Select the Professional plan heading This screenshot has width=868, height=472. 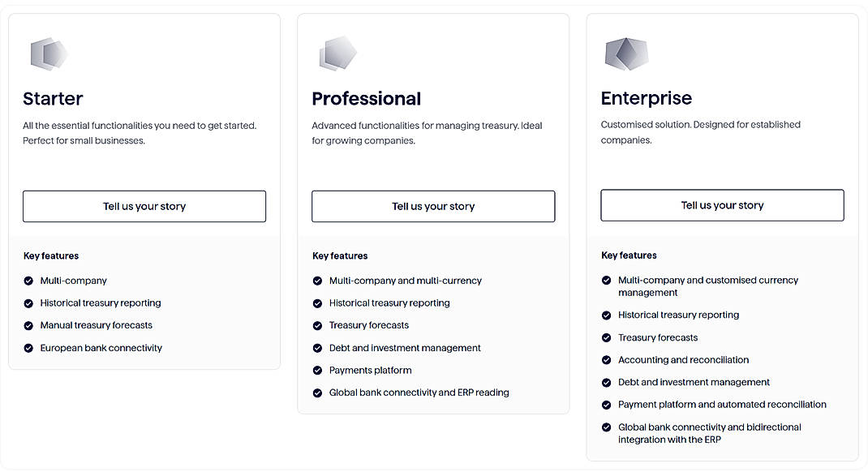tap(366, 98)
